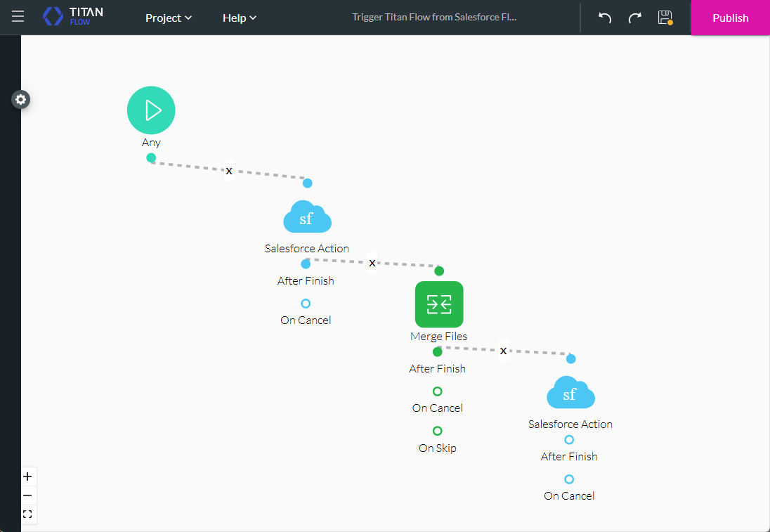The width and height of the screenshot is (770, 532).
Task: Click the On Cancel connector of the final Salesforce Action
Action: click(x=569, y=479)
